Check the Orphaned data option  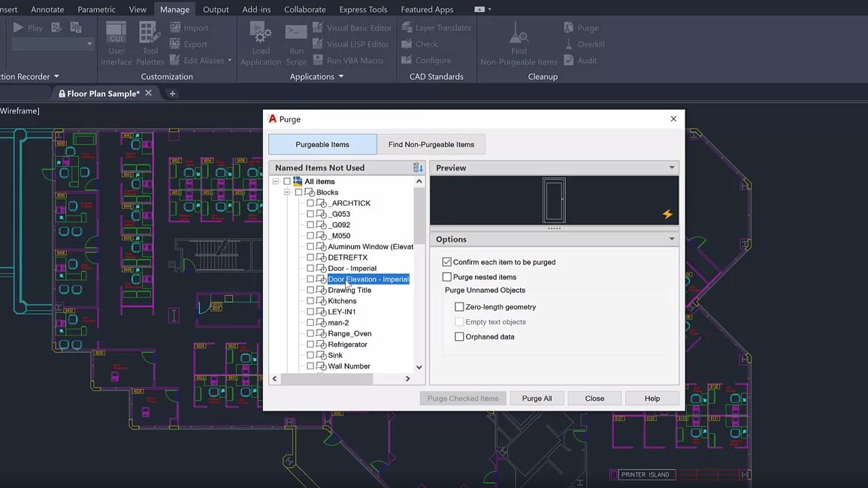tap(459, 337)
